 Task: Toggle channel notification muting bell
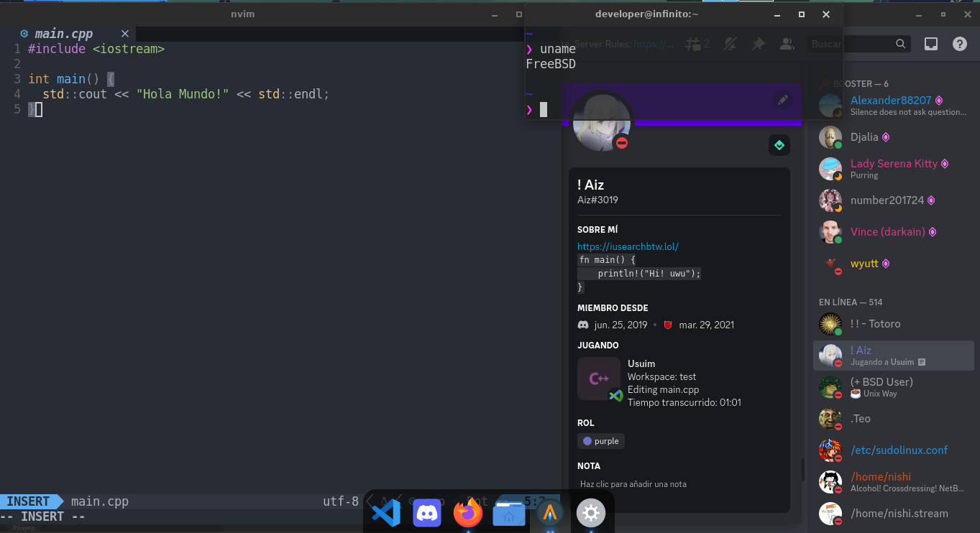(x=729, y=44)
